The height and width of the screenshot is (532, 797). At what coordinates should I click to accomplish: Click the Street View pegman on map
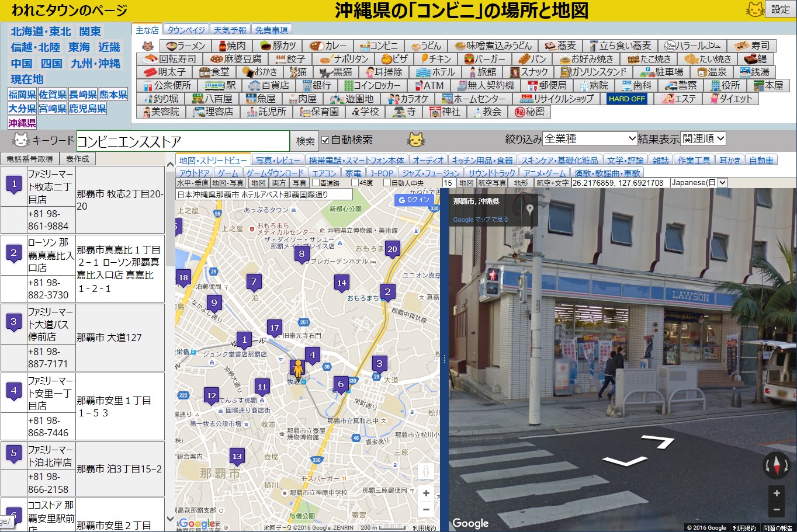click(298, 369)
